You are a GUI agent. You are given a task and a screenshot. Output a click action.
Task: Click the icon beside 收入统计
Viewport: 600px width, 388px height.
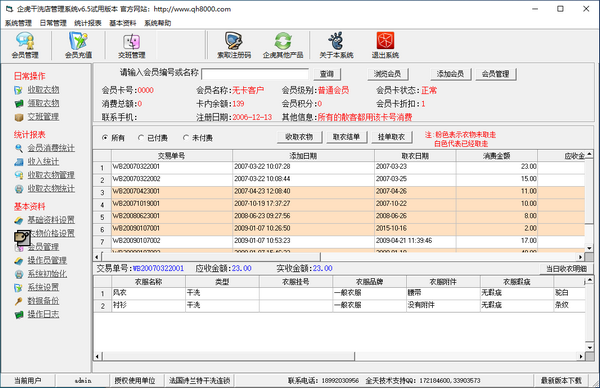click(18, 162)
